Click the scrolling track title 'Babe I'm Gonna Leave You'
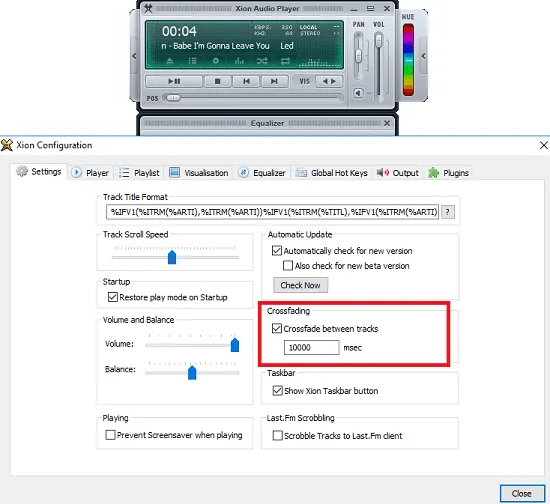 (x=221, y=46)
